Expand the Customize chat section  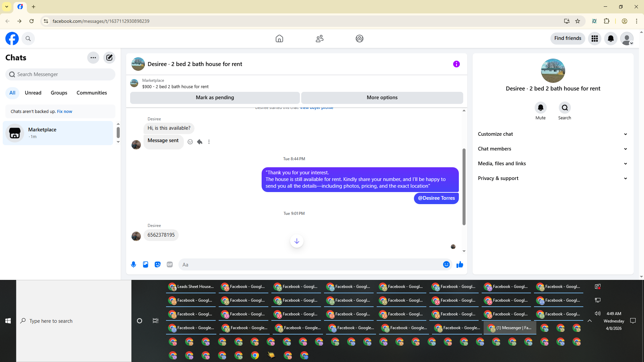(553, 134)
